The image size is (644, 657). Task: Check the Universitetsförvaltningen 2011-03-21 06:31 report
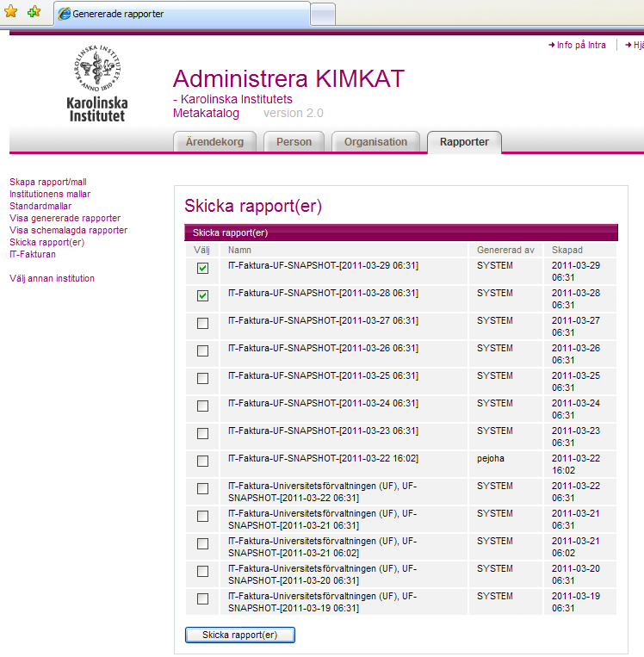click(x=203, y=517)
